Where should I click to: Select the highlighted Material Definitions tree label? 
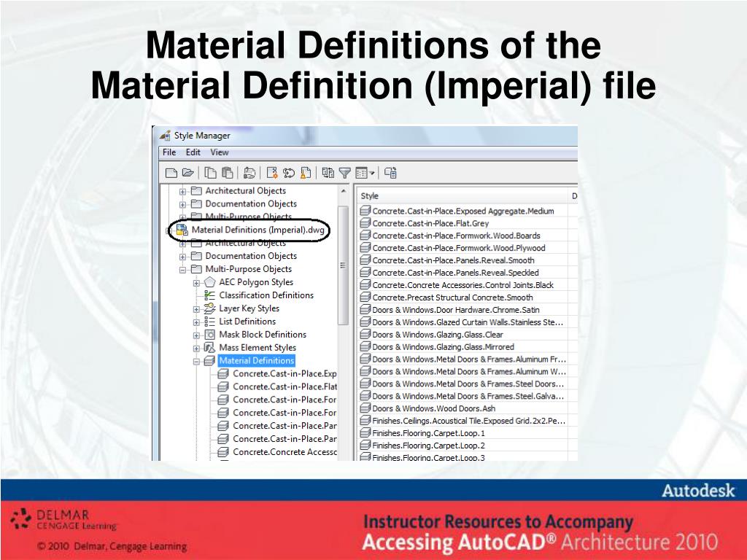click(257, 361)
